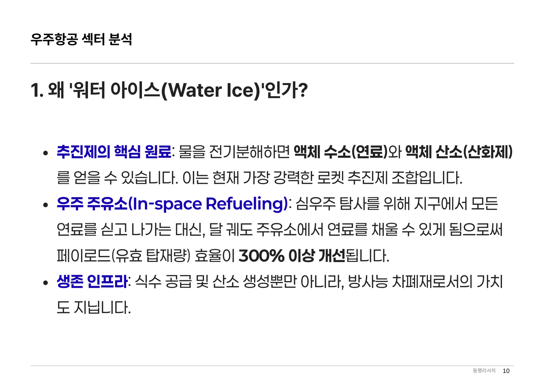
Task: Click the bullet dot before '생존 인프라'
Action: (x=46, y=283)
